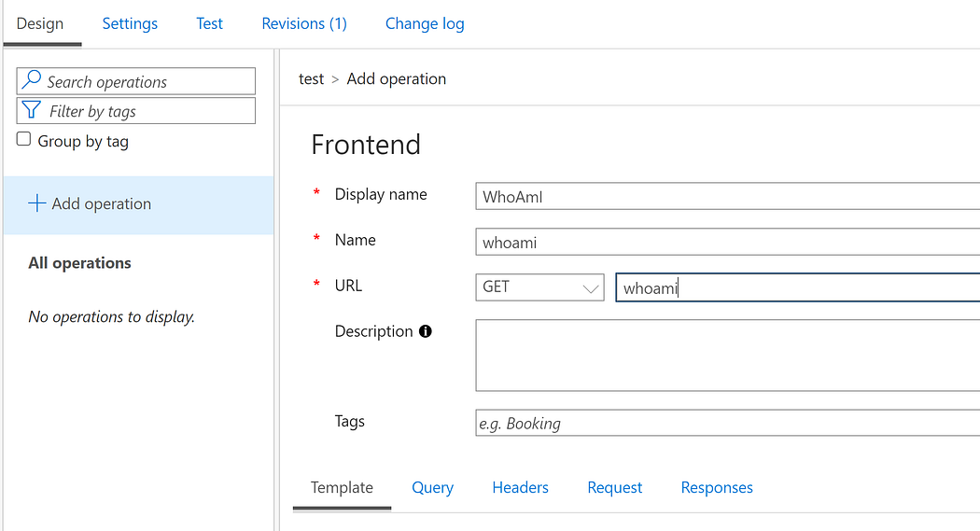This screenshot has height=531, width=980.
Task: Open the GET method dropdown
Action: [539, 287]
